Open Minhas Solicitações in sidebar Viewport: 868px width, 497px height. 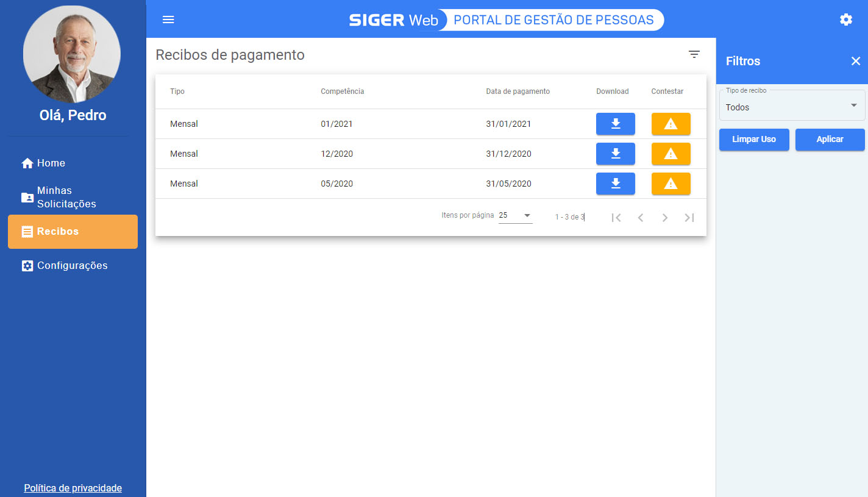point(73,197)
